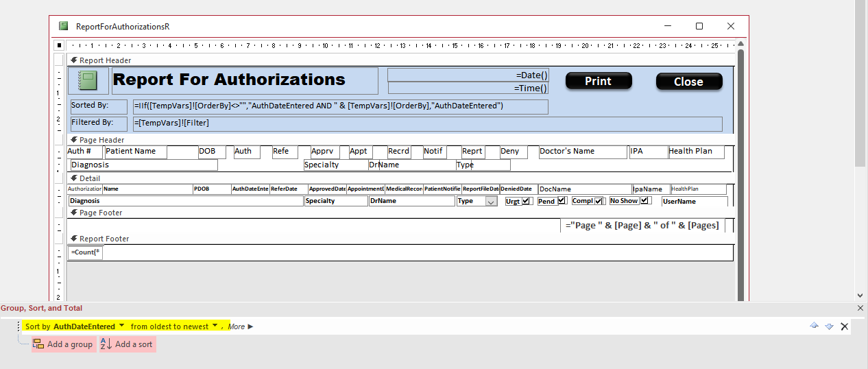Maximize the ReportForAuthorizationsR window
Viewport: 868px width, 369px height.
coord(699,26)
